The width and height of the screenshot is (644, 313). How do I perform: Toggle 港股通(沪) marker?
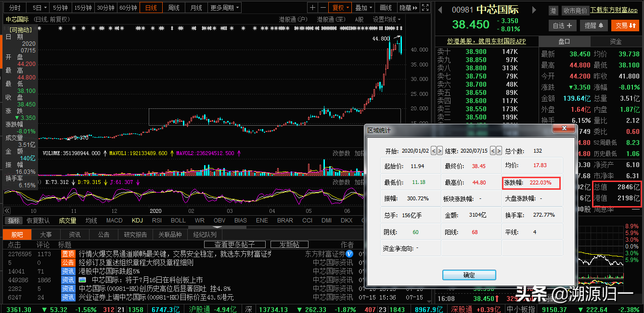[293, 19]
